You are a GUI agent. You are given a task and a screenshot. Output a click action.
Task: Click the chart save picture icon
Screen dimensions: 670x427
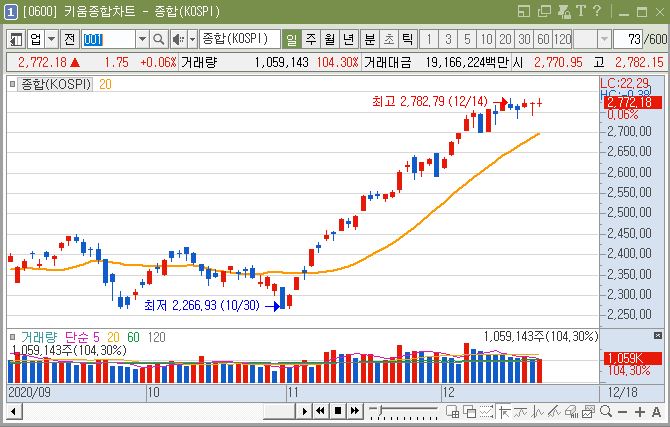coord(588,412)
